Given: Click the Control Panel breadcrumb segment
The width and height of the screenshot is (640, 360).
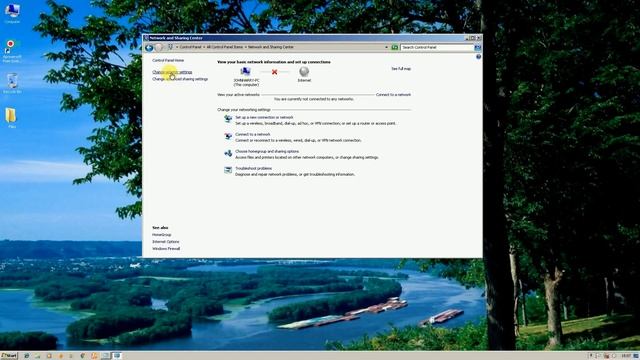Looking at the screenshot, I should (x=191, y=47).
